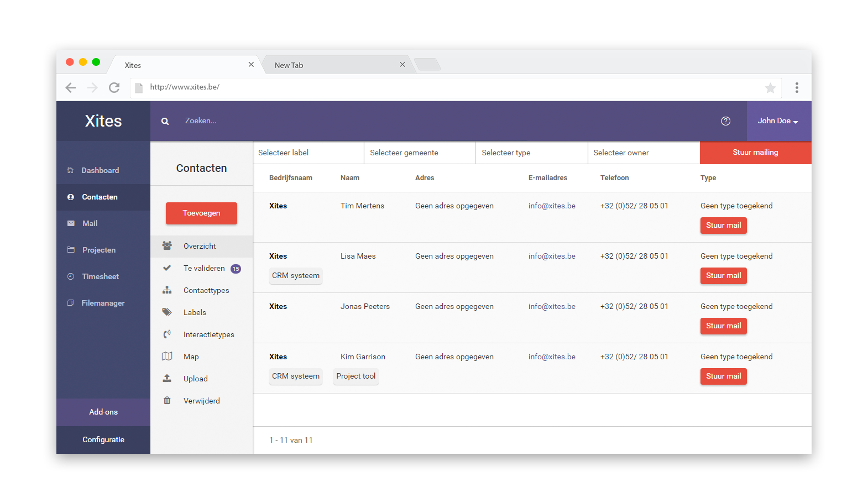Click the Projecten folder icon
Image resolution: width=868 pixels, height=503 pixels.
click(x=71, y=250)
